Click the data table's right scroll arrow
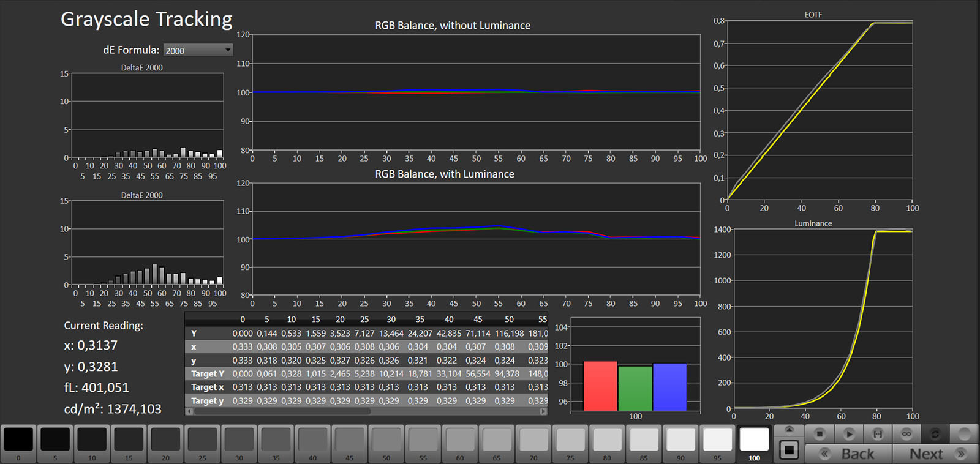 [x=543, y=411]
